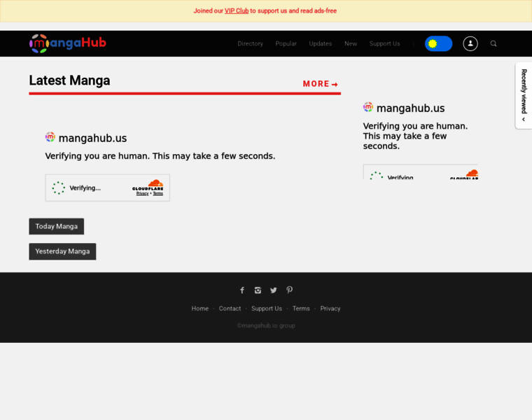Open Support Us in top navigation

pyautogui.click(x=384, y=43)
